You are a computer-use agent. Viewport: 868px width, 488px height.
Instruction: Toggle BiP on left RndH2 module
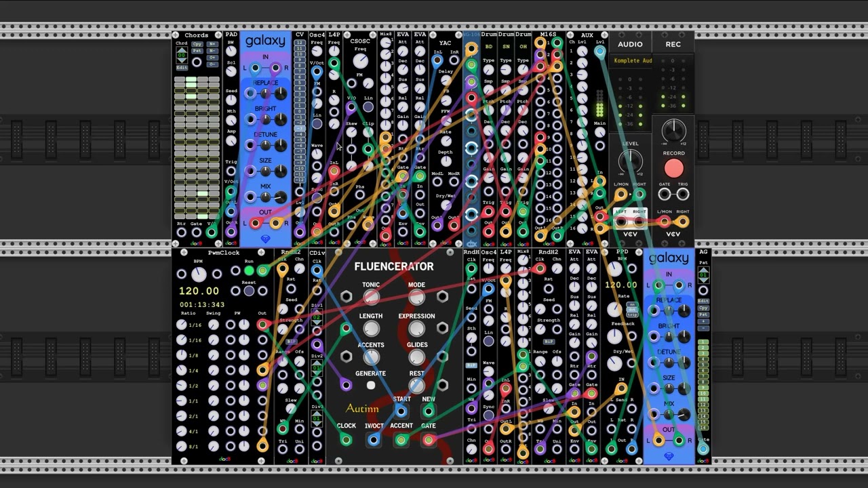click(x=292, y=342)
